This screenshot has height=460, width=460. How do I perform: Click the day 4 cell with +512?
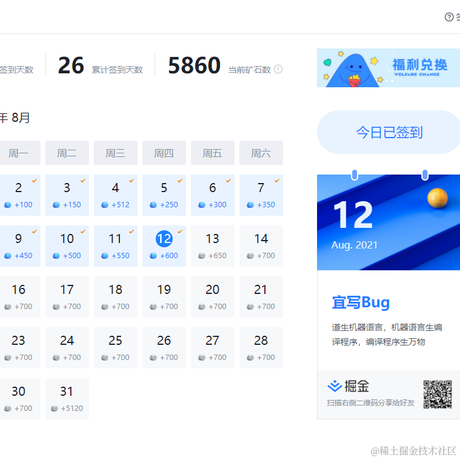[115, 195]
